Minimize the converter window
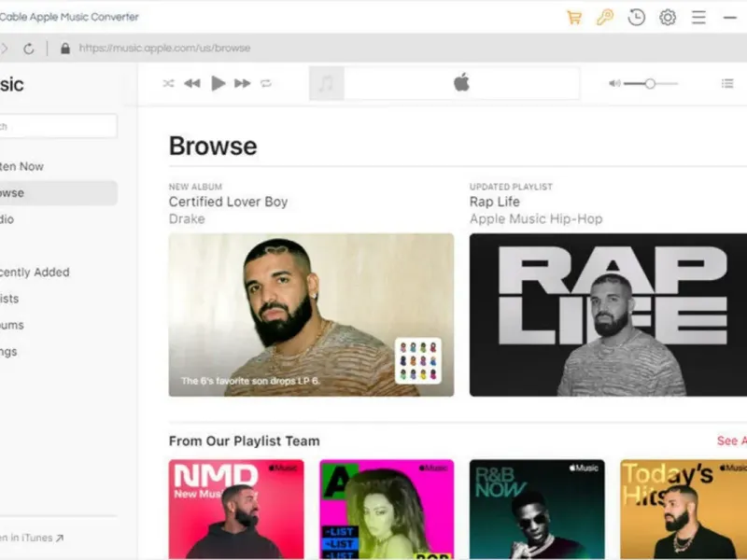Viewport: 747px width, 560px height. tap(730, 18)
